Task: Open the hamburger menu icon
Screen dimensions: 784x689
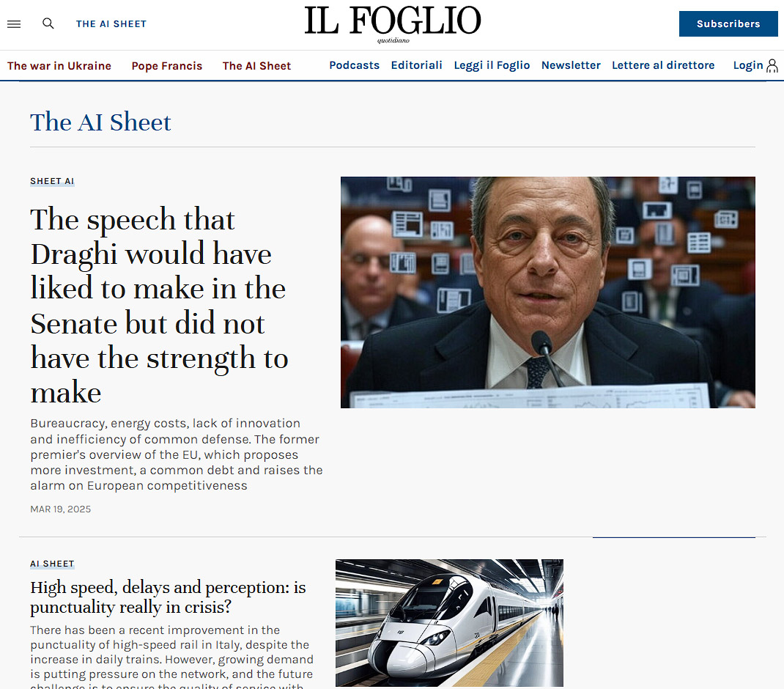Action: coord(14,24)
